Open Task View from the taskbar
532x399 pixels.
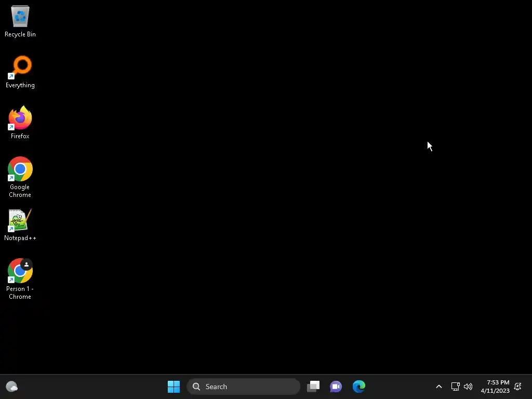(313, 387)
